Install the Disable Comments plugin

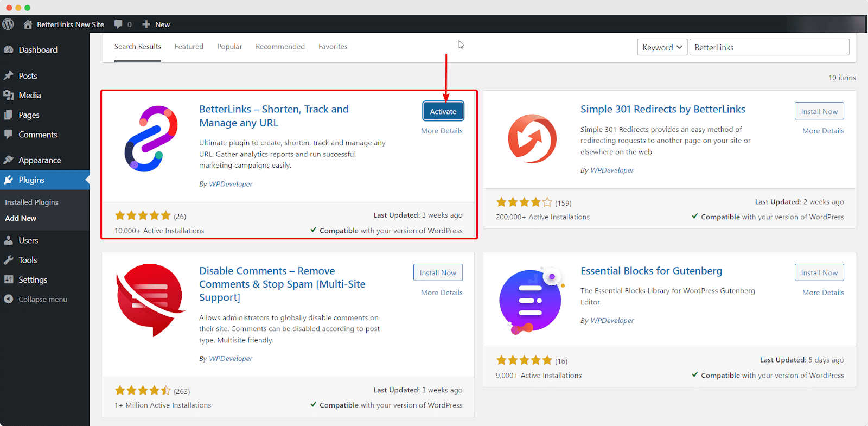438,272
